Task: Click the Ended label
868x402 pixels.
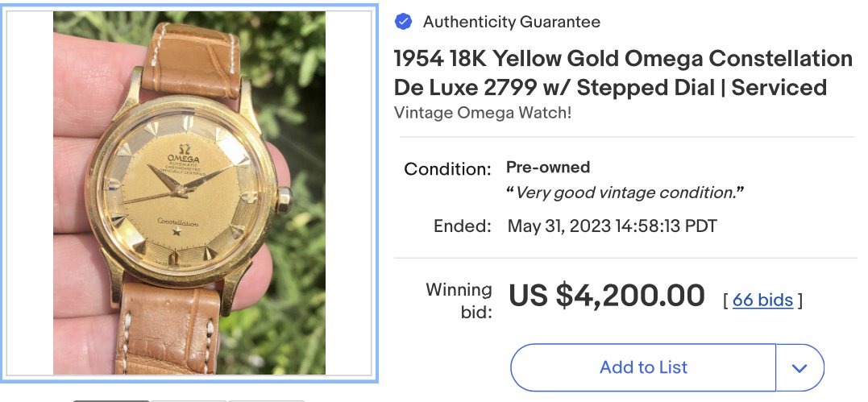Action: coord(462,226)
